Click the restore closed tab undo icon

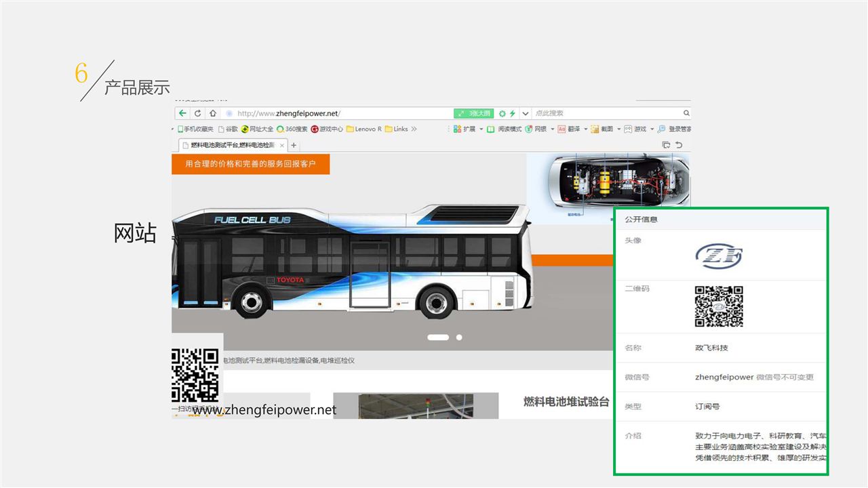point(679,145)
